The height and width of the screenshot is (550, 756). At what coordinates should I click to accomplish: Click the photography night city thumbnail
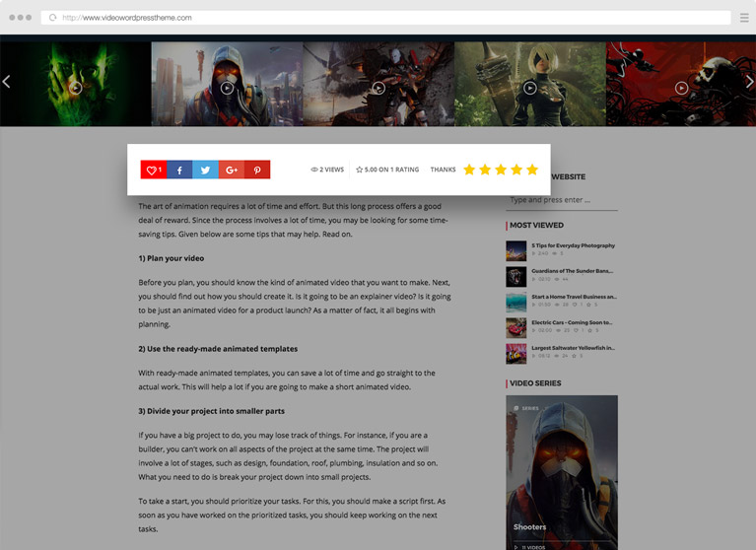515,251
